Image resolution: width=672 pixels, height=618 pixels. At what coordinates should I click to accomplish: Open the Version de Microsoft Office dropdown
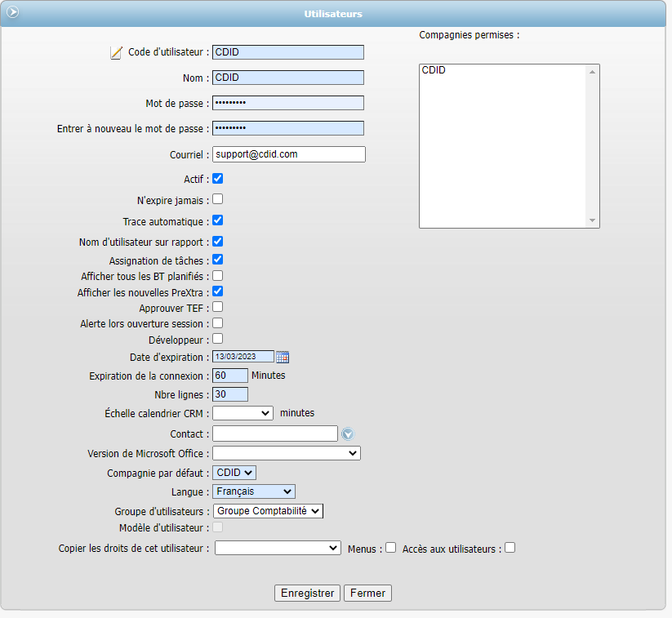point(287,453)
